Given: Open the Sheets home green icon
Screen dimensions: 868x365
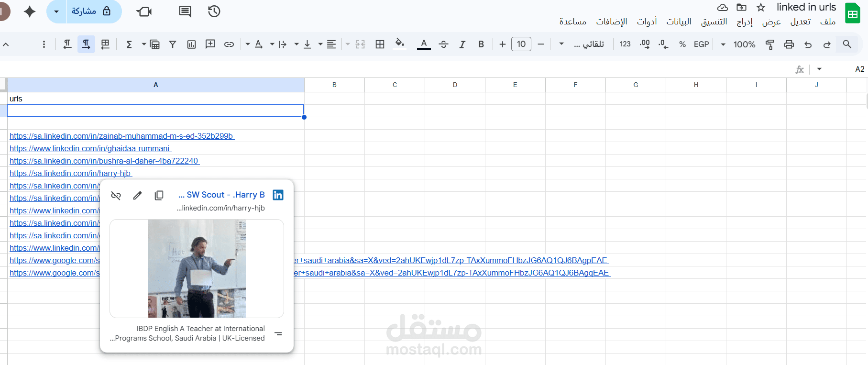Looking at the screenshot, I should coord(853,13).
